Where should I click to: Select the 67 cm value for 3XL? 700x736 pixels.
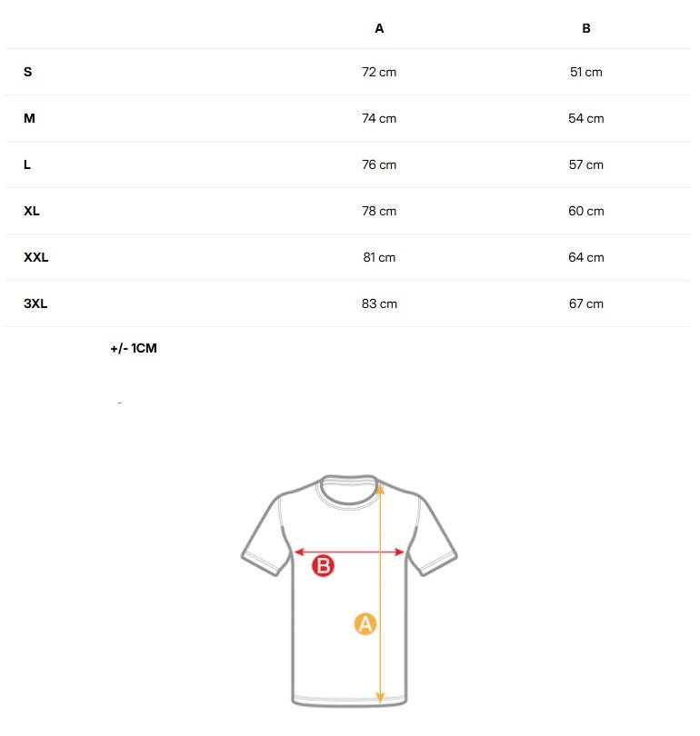(x=586, y=303)
